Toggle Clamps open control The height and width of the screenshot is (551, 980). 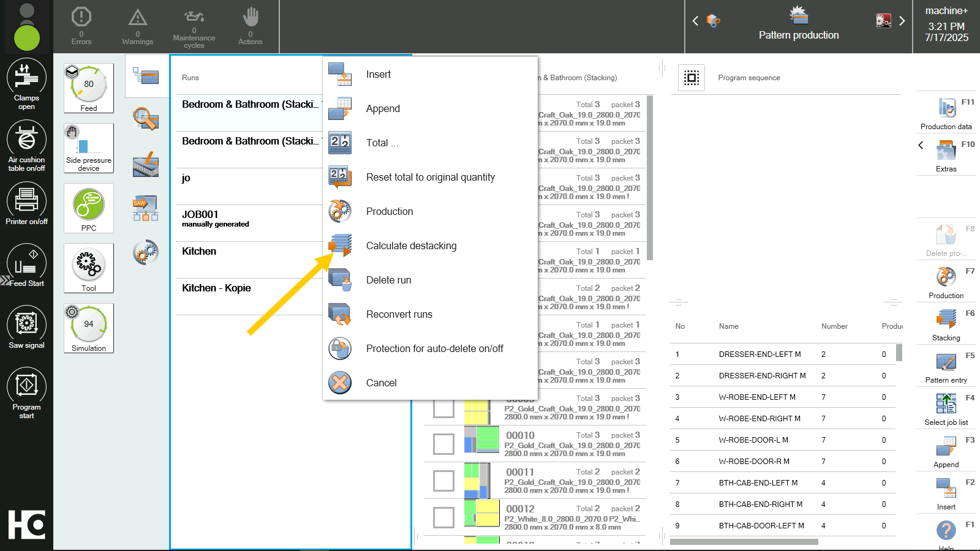(x=26, y=84)
